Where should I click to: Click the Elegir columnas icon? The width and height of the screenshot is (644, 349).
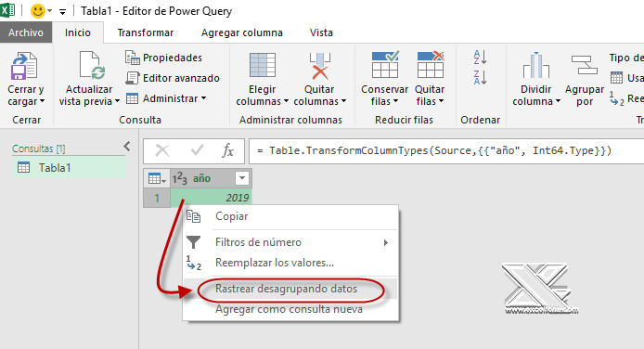(x=263, y=65)
